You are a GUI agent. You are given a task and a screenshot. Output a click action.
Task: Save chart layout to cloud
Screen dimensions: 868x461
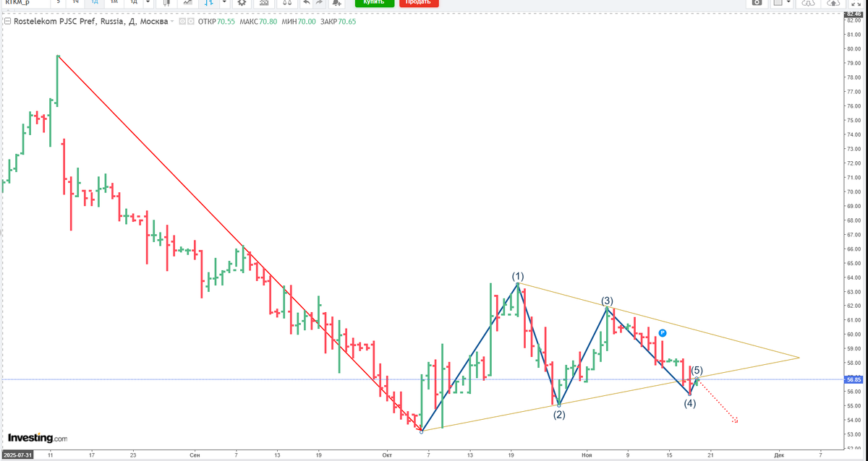[x=833, y=3]
